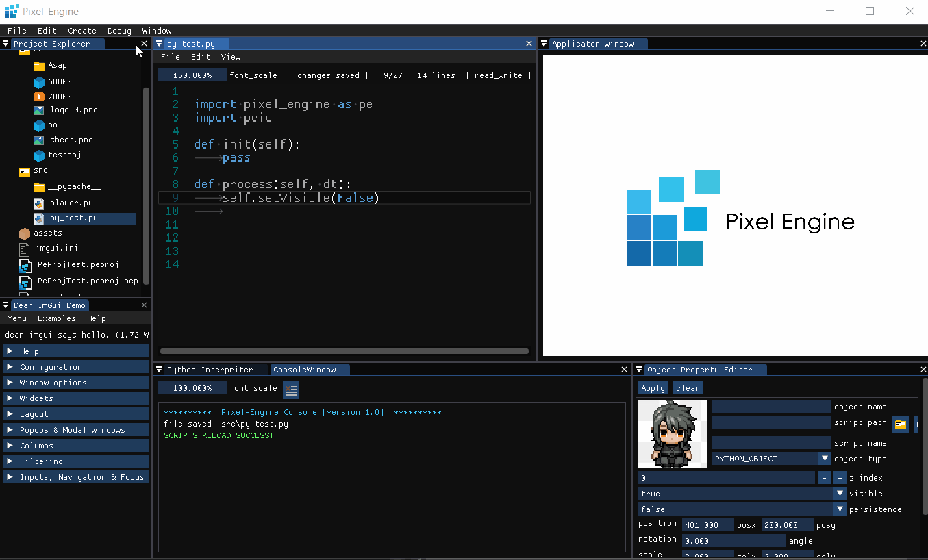The width and height of the screenshot is (928, 560).
Task: Close the Object Property Editor panel
Action: pyautogui.click(x=923, y=370)
